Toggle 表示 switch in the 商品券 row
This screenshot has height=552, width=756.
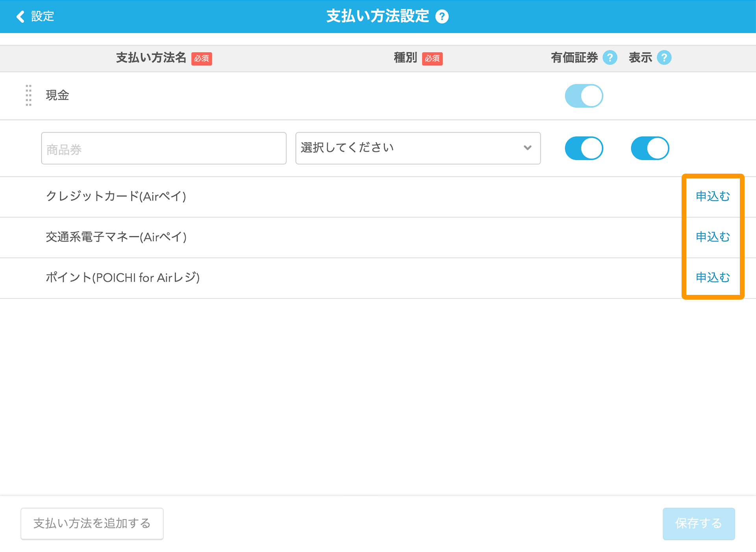click(x=650, y=148)
